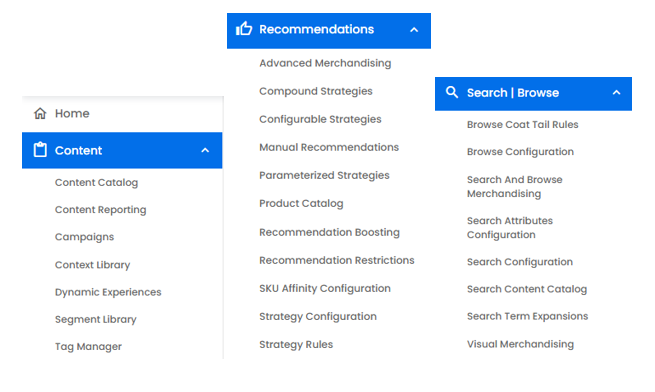Click the Recommendations thumbs-up icon

pyautogui.click(x=244, y=29)
